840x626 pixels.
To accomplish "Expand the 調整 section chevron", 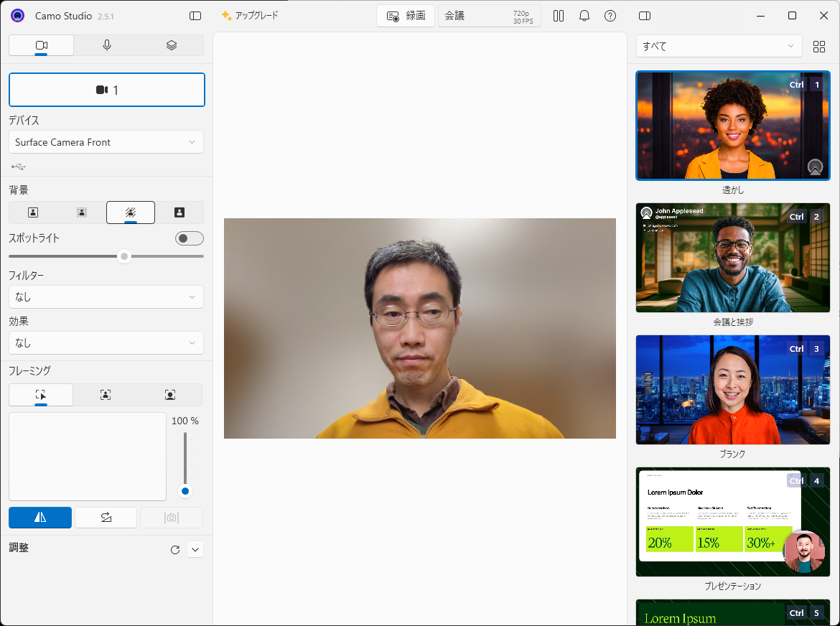I will coord(195,550).
